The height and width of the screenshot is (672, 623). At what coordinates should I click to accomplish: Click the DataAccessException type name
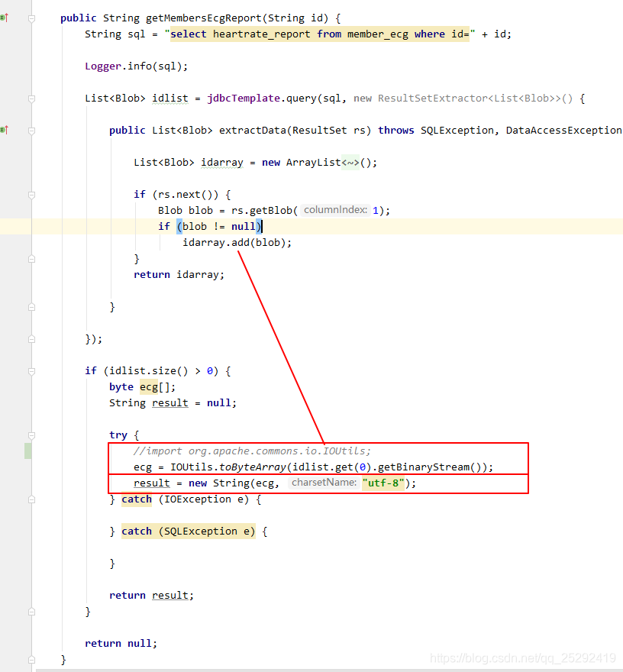[x=564, y=131]
